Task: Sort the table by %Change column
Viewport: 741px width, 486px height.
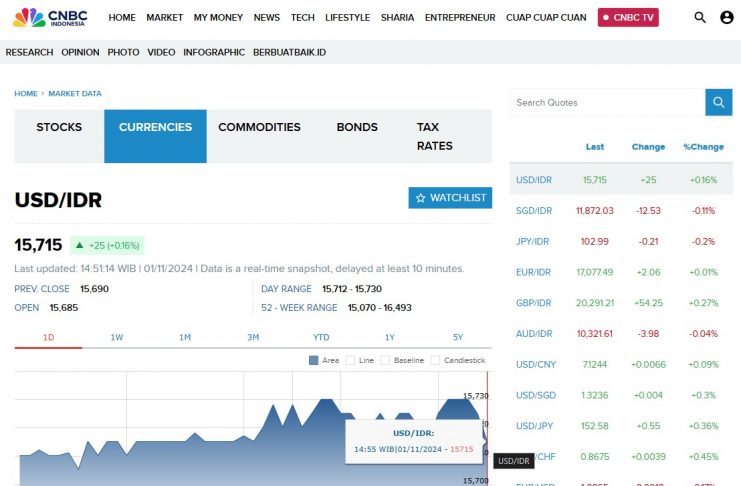Action: click(703, 147)
